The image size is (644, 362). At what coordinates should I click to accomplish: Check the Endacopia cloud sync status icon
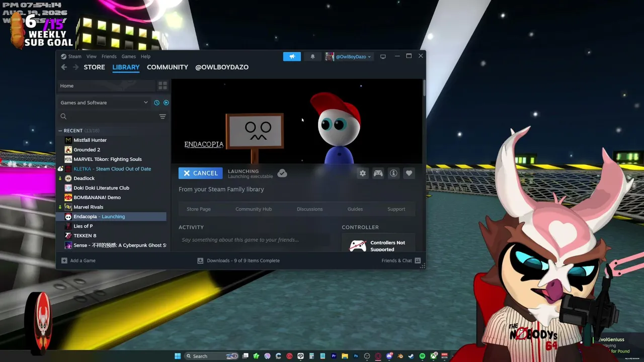(282, 173)
